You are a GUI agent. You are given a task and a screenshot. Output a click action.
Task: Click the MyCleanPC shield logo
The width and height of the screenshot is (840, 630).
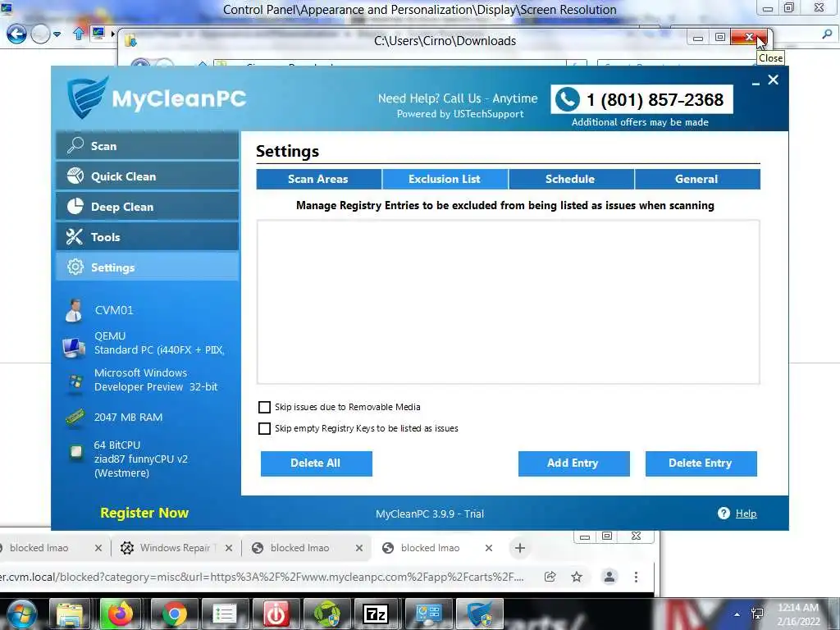87,97
